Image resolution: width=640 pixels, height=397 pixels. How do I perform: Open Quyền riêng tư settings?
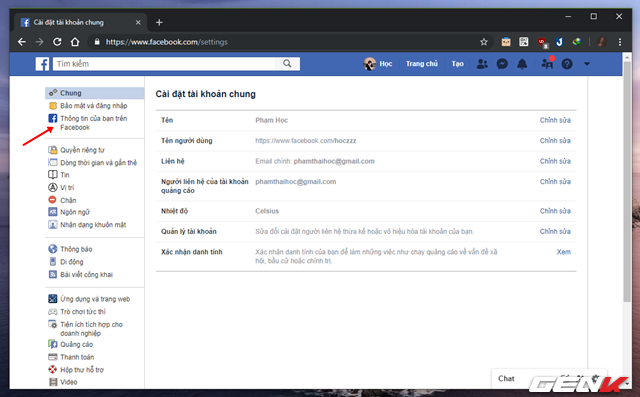pos(82,150)
